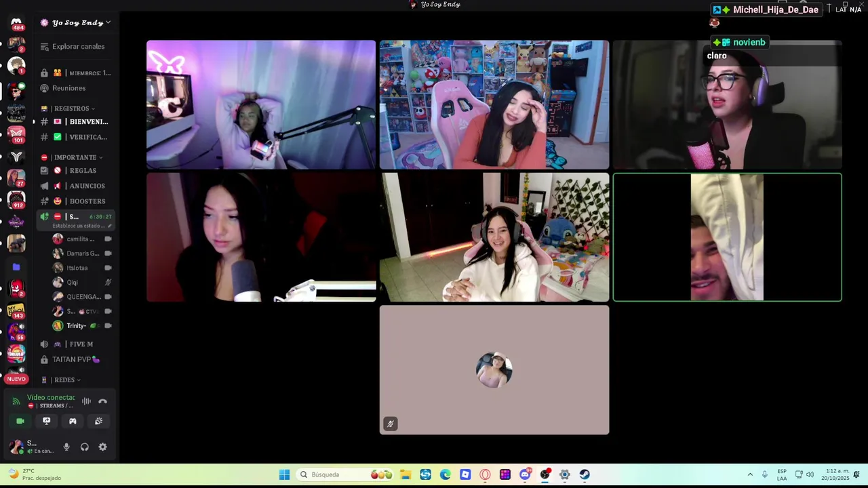Screen dimensions: 868x488
Task: Open the volume control in system tray
Action: click(x=810, y=474)
